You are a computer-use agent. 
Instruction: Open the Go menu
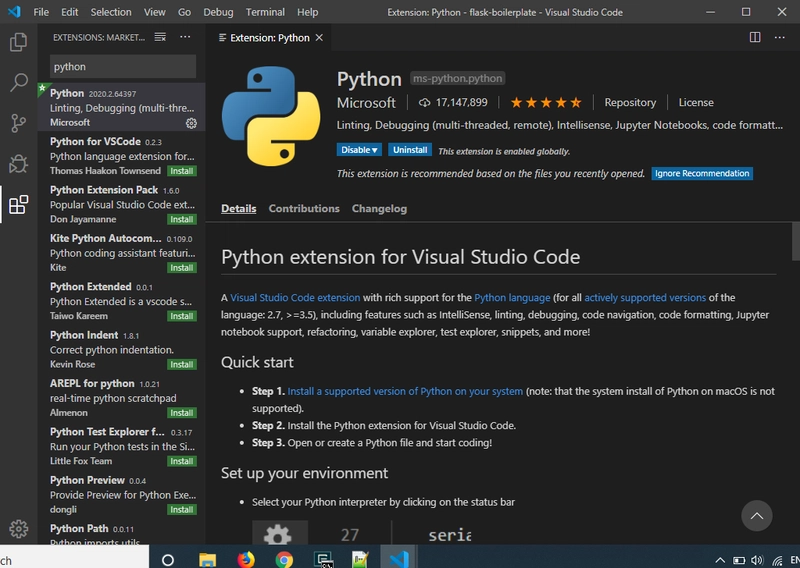coord(184,12)
